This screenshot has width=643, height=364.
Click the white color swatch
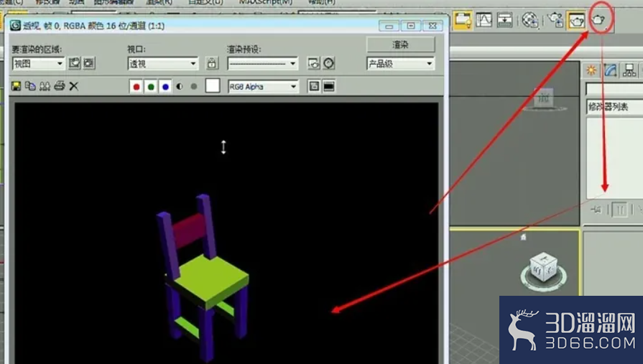click(x=213, y=86)
